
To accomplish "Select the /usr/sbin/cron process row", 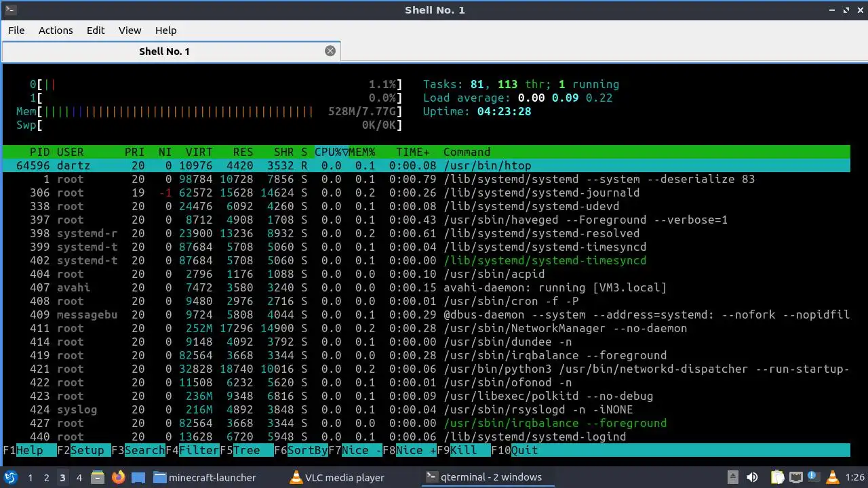I will pos(426,301).
